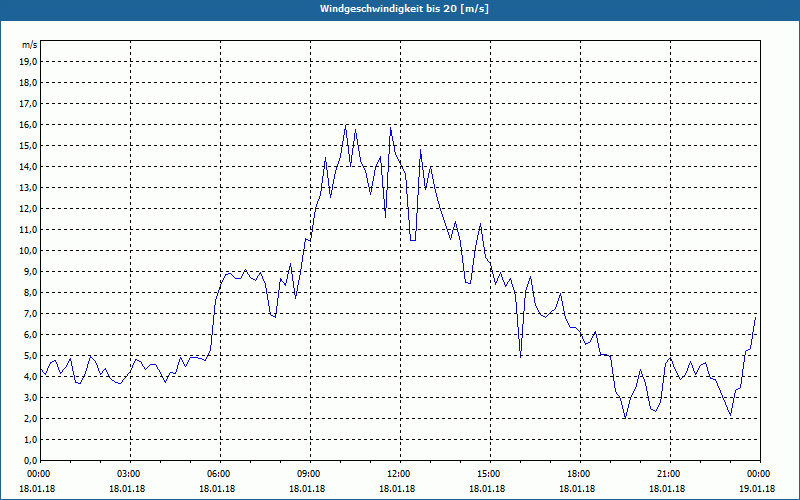Select the '18:00' time label
This screenshot has width=800, height=500.
click(x=580, y=474)
